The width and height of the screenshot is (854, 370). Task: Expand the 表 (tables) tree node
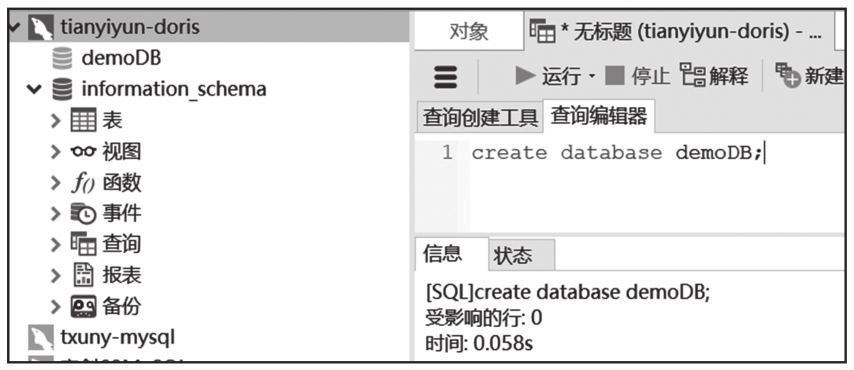56,120
